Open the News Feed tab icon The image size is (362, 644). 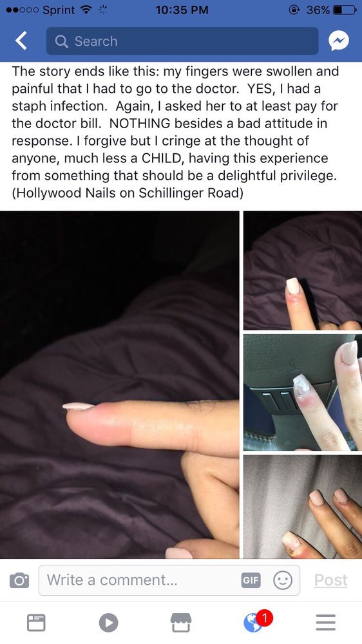(36, 622)
